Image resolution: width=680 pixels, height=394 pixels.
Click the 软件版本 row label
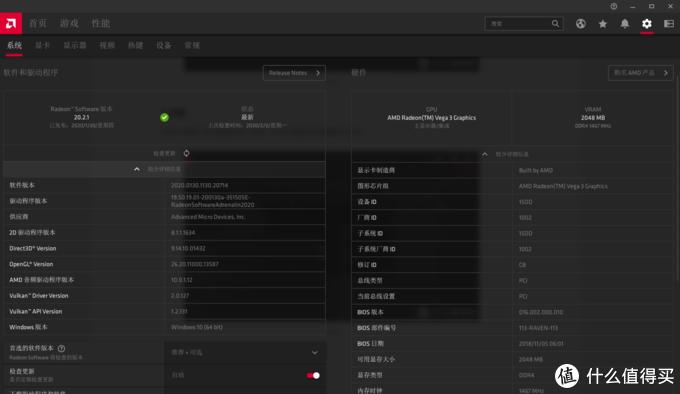point(22,185)
